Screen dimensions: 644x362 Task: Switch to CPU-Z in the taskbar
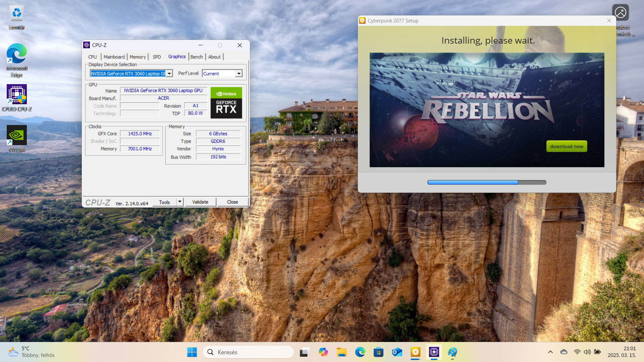click(x=434, y=352)
